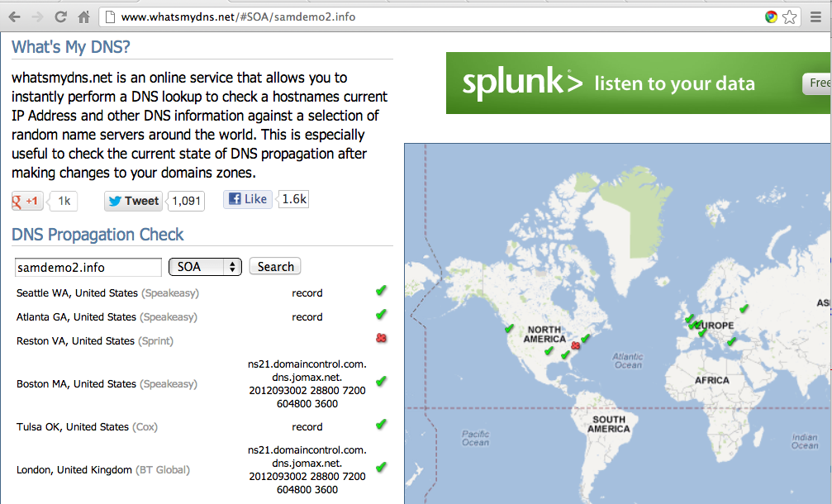Click London, United Kingdom row text
832x504 pixels.
[103, 469]
